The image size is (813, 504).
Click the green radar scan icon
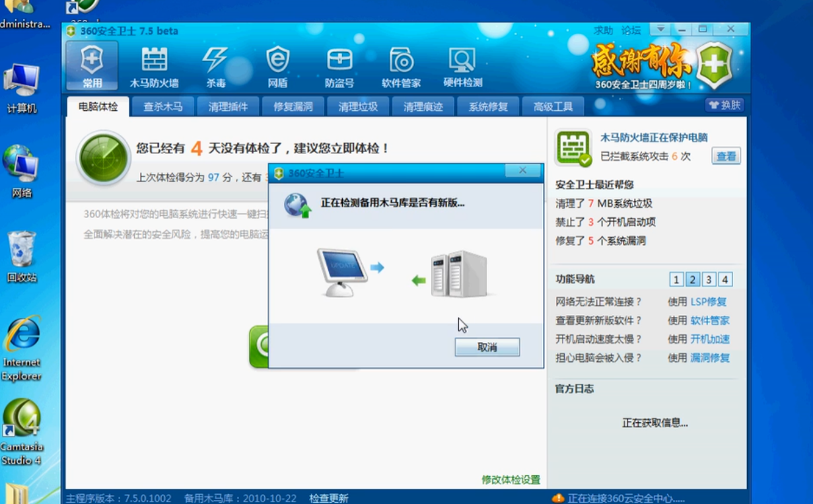coord(103,157)
